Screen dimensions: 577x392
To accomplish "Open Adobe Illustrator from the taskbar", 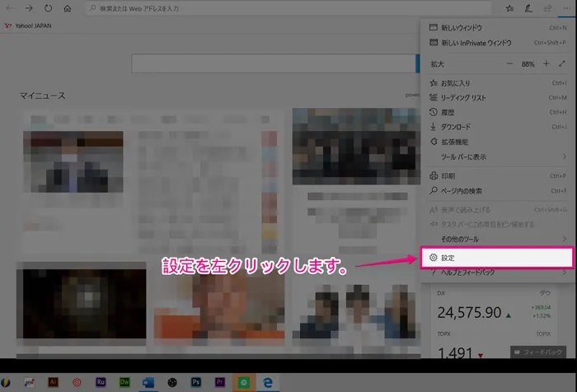I will (x=53, y=382).
